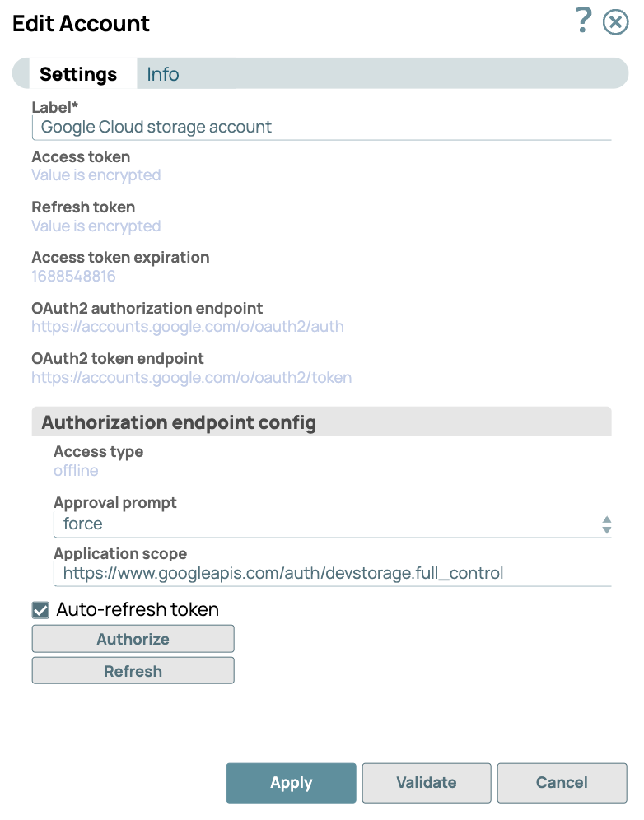The image size is (644, 820).
Task: Close the Edit Account dialog
Action: [x=615, y=22]
